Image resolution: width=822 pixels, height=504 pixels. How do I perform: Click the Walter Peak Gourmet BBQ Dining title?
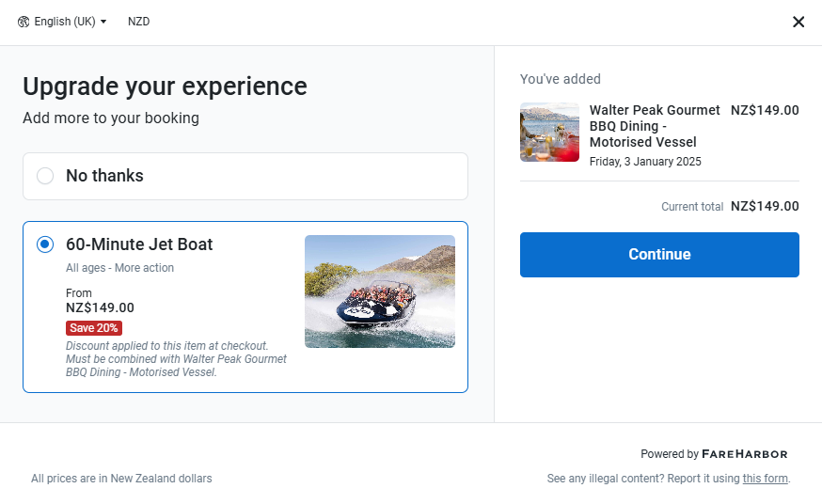[x=655, y=126]
